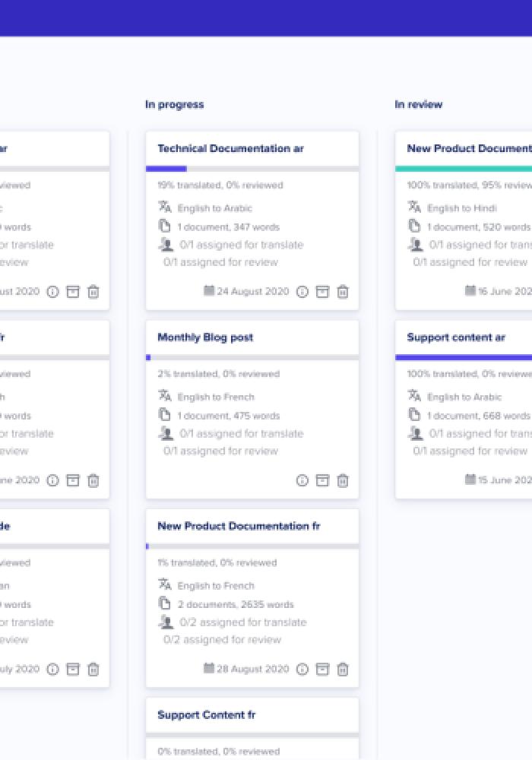532x760 pixels.
Task: Archive the Monthly Blog post project
Action: (322, 480)
